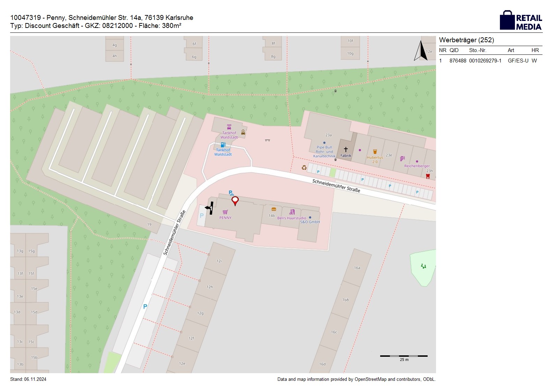Click the Beli's Haarstudio hairdresser icon
This screenshot has width=554, height=392.
point(292,212)
